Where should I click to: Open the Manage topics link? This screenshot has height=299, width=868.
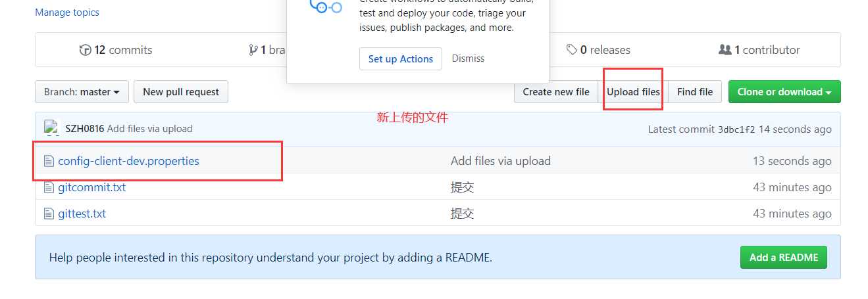[x=67, y=12]
